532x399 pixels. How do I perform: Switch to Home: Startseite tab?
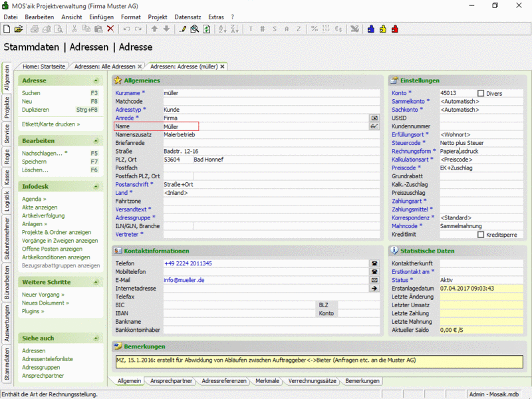44,66
